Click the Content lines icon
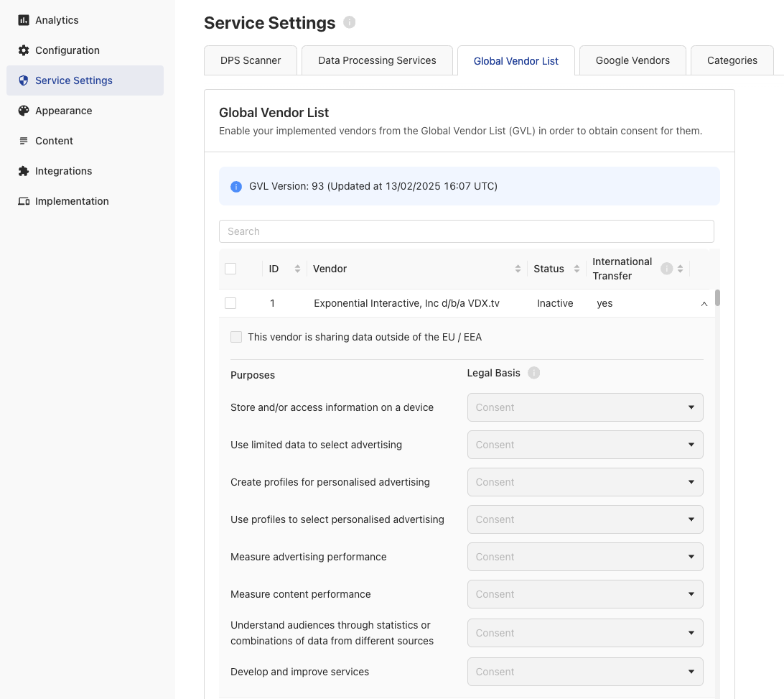784x699 pixels. [24, 141]
